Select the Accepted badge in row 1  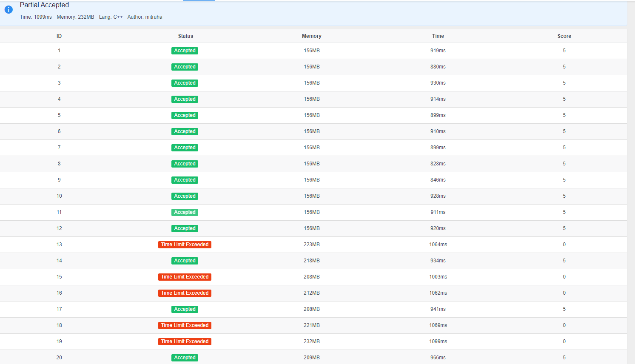[185, 51]
